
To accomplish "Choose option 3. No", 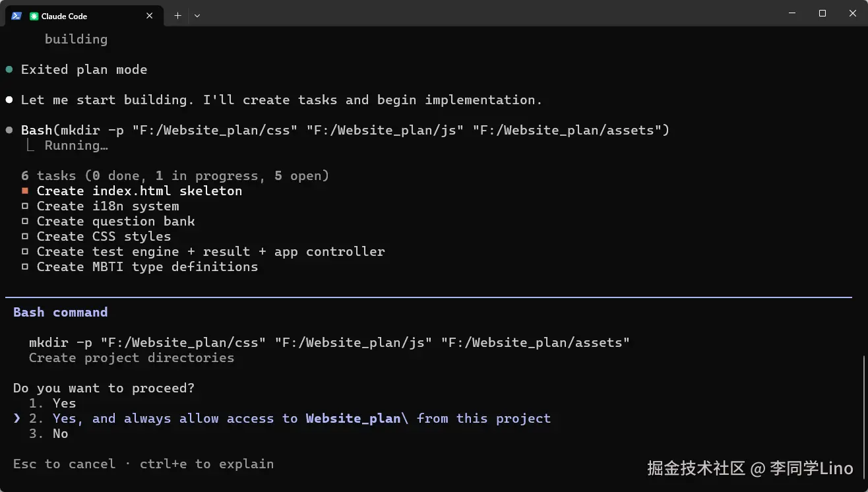I will [x=60, y=433].
